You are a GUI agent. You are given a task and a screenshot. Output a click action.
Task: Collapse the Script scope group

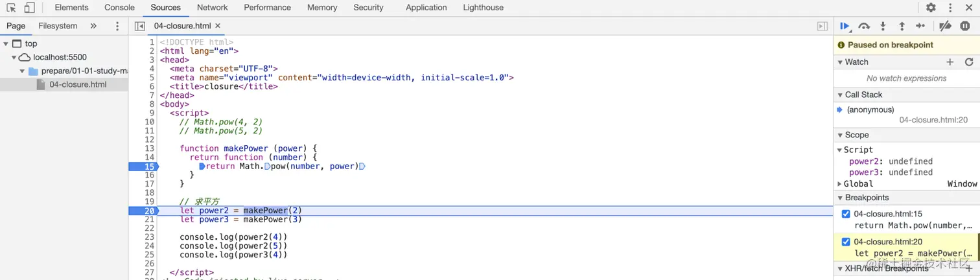[x=840, y=150]
